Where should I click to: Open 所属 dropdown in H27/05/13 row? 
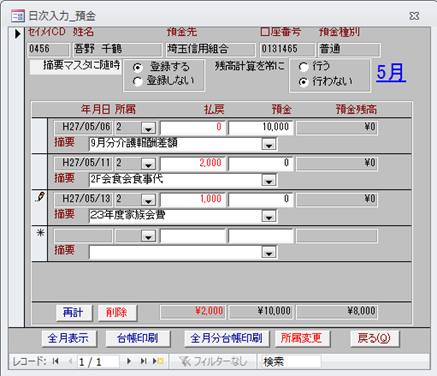148,200
